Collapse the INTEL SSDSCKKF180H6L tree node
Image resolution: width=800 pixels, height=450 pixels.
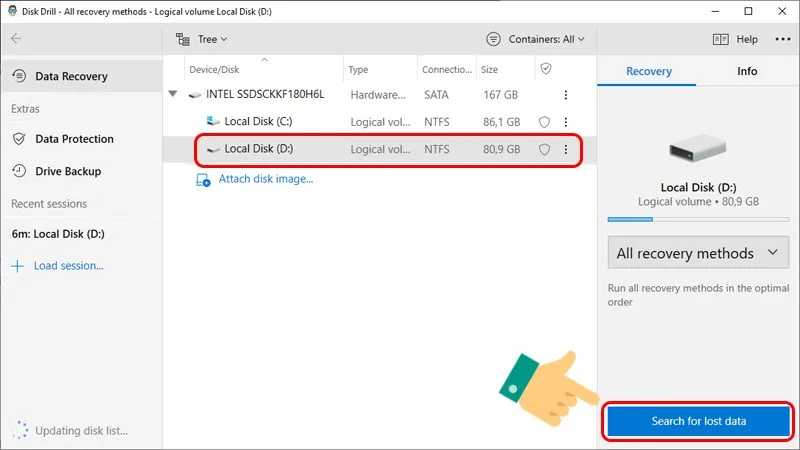click(x=174, y=95)
